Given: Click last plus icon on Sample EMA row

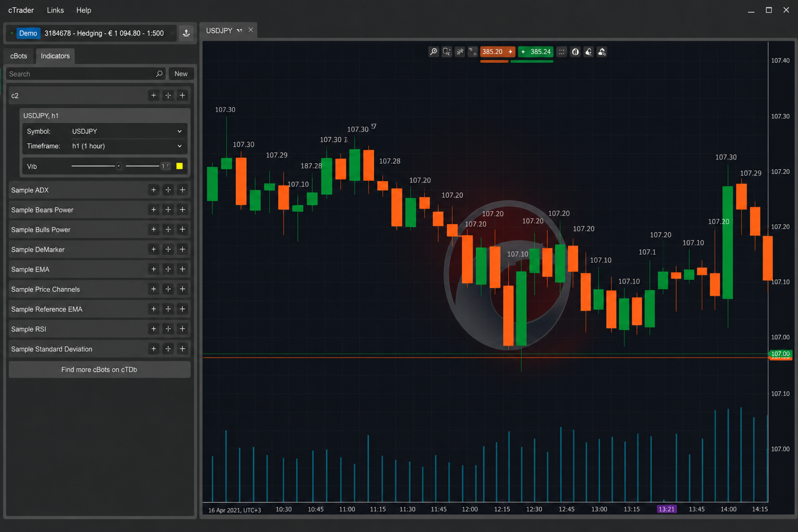Looking at the screenshot, I should [182, 269].
